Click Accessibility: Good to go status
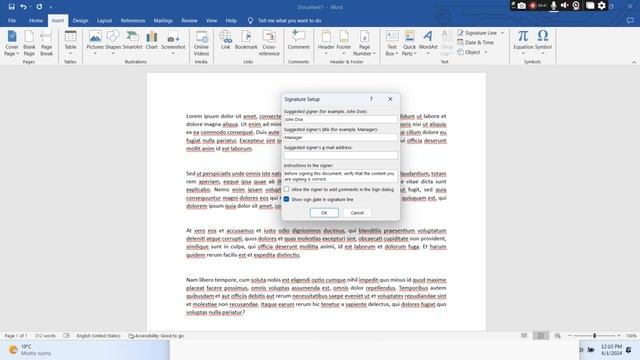 coord(156,336)
